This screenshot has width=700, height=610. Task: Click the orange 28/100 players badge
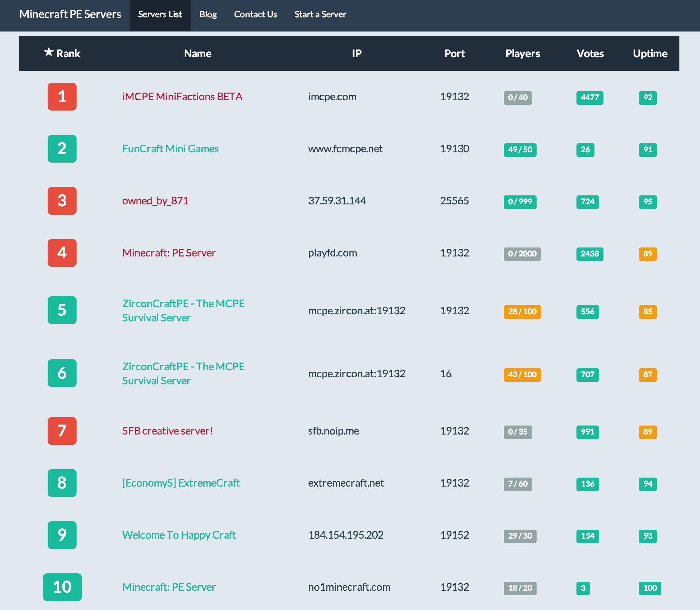522,312
